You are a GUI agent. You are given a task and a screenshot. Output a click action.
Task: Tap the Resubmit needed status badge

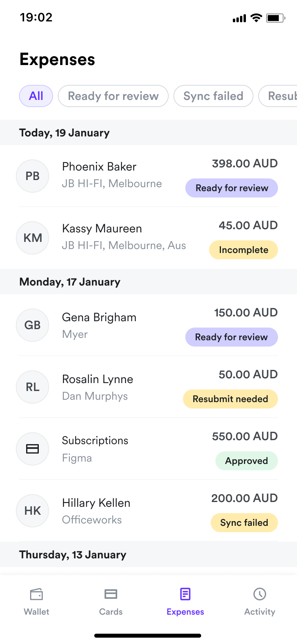(230, 399)
